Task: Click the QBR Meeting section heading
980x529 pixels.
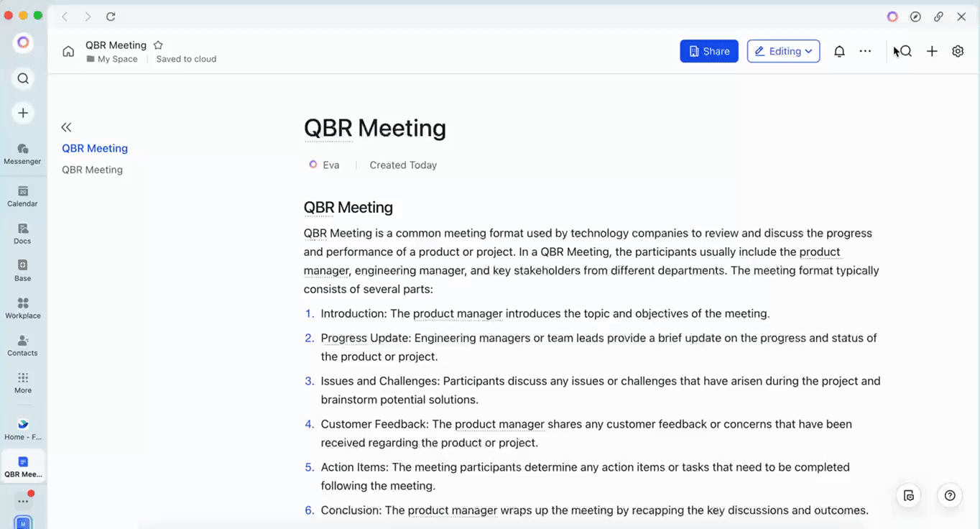Action: tap(348, 207)
